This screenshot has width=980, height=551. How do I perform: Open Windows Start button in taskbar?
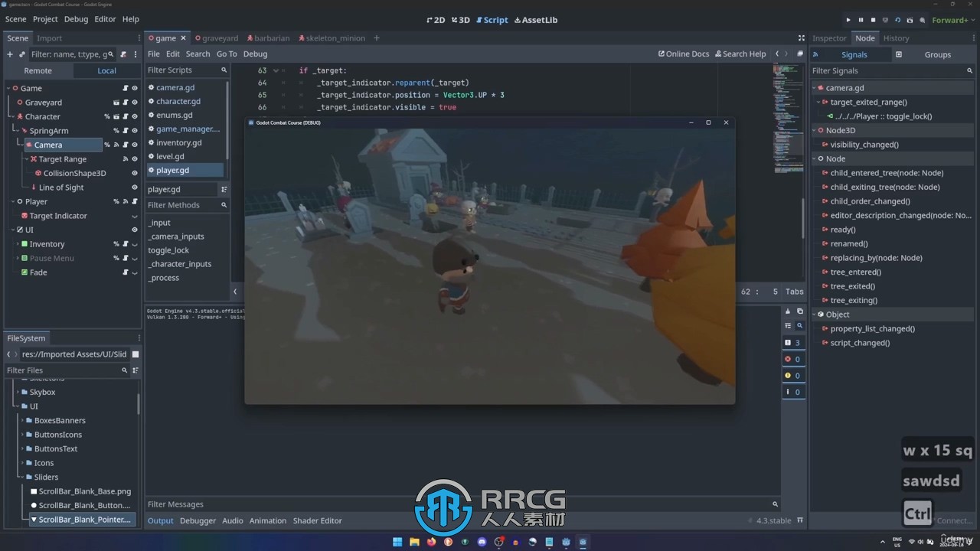coord(397,542)
